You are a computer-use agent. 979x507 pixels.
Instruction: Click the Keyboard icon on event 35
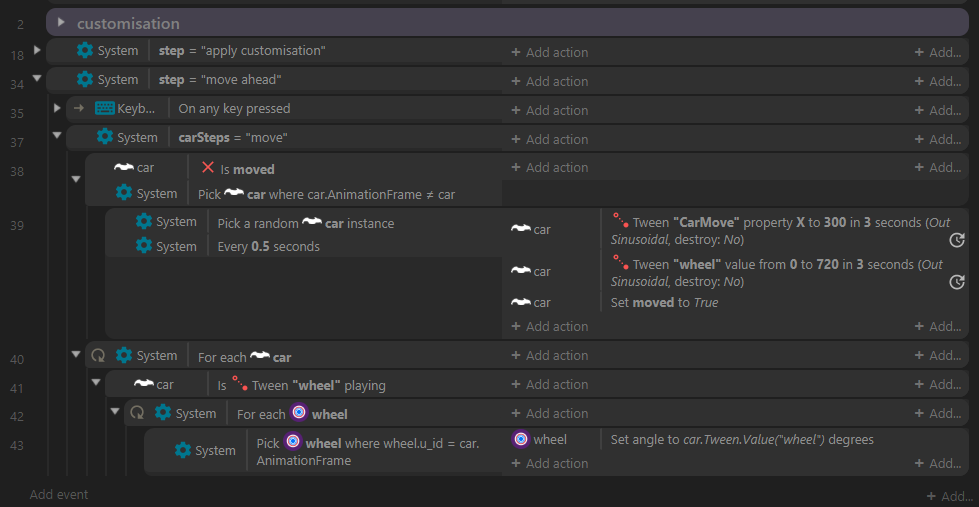104,109
